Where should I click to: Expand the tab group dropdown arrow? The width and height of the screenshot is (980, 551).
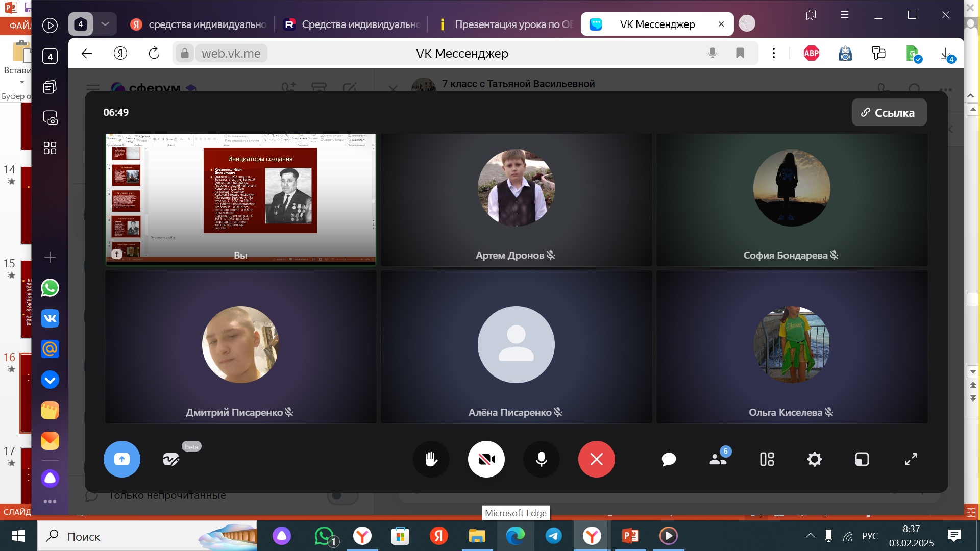coord(105,24)
